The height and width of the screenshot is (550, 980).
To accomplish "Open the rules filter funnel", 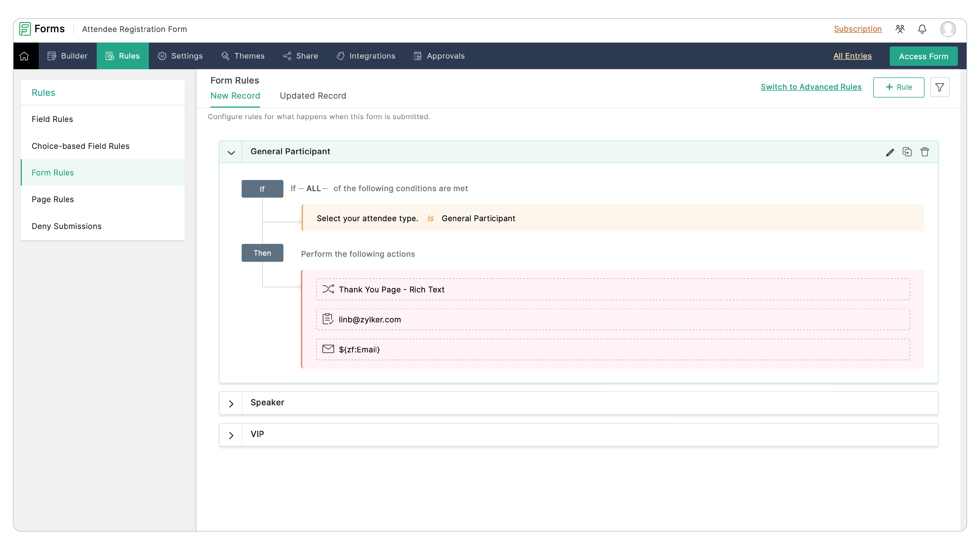I will click(940, 87).
